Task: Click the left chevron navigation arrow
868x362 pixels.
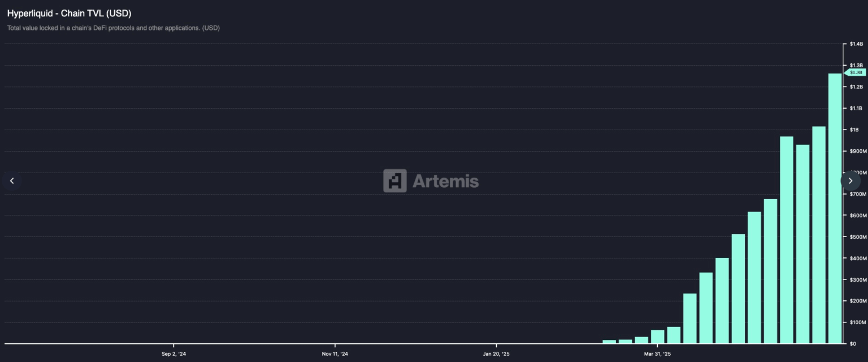Action: pyautogui.click(x=11, y=180)
